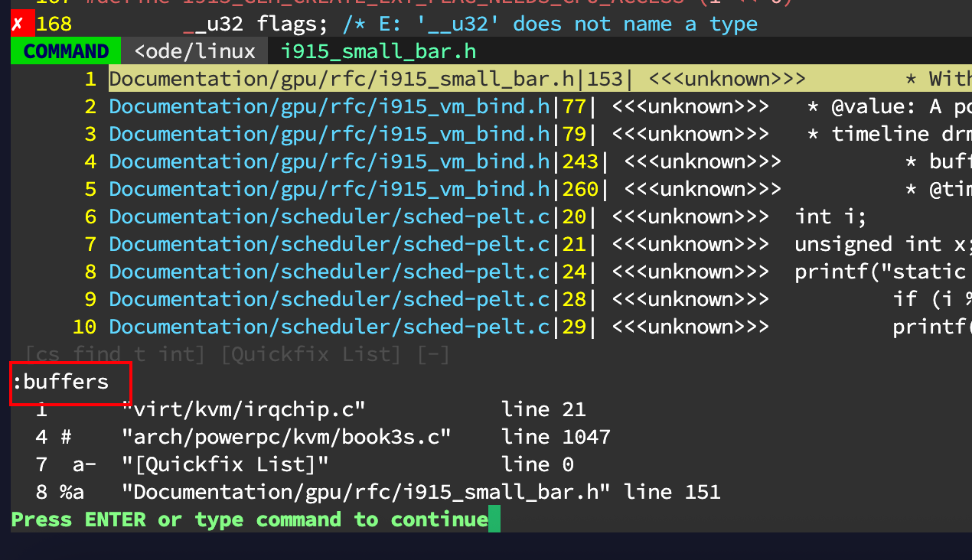
Task: Select quickfix entry 10, sched-pelt.c line 29
Action: (x=329, y=327)
